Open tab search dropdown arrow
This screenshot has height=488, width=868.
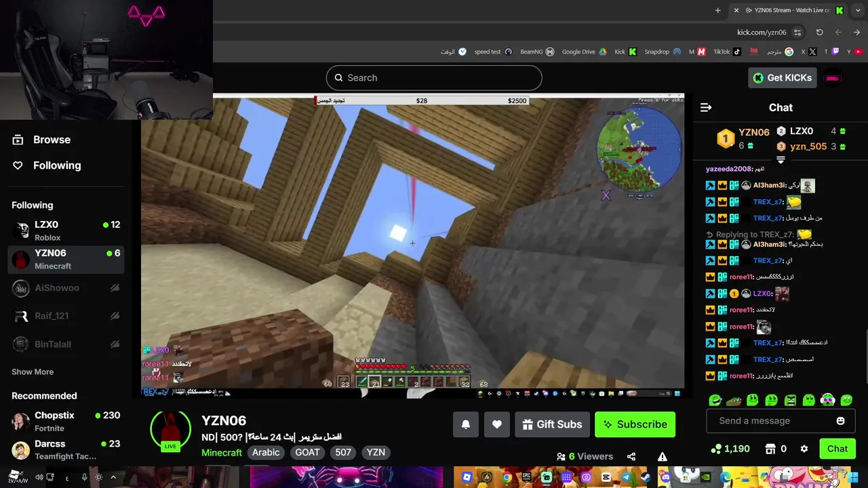[x=858, y=10]
